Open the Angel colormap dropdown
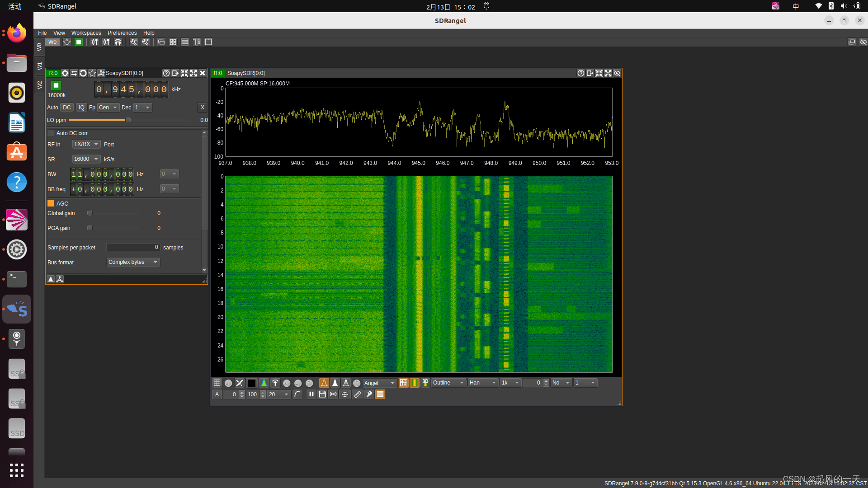Viewport: 868px width, 488px height. pyautogui.click(x=380, y=383)
